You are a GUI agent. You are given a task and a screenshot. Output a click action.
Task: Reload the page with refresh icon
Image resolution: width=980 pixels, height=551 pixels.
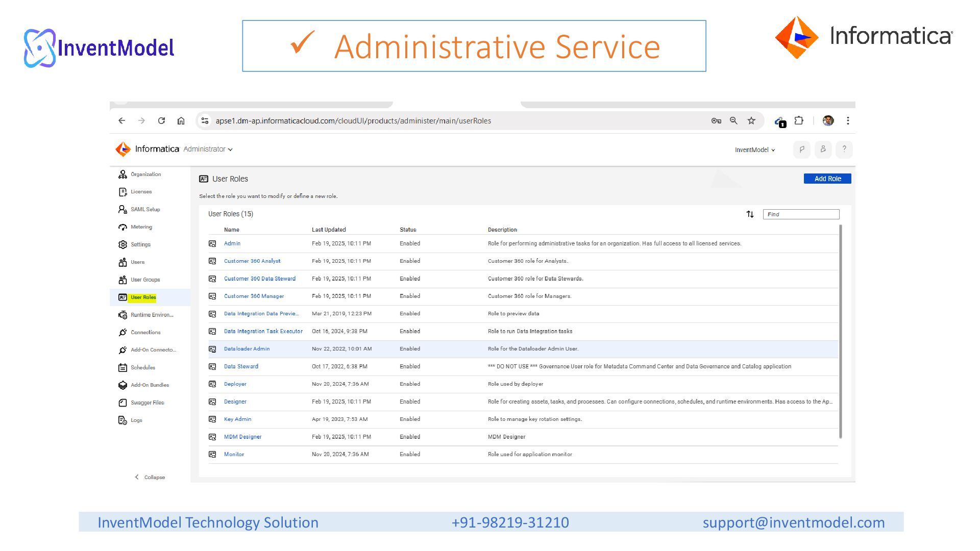coord(161,121)
